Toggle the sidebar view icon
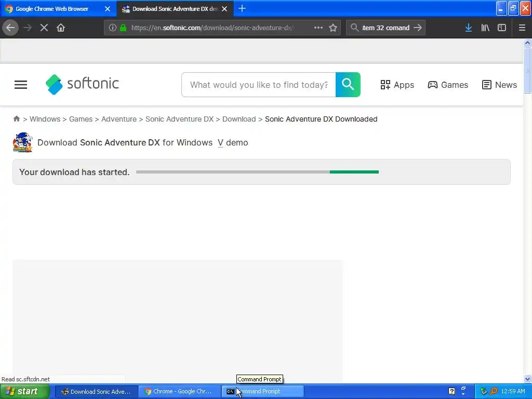 (502, 28)
